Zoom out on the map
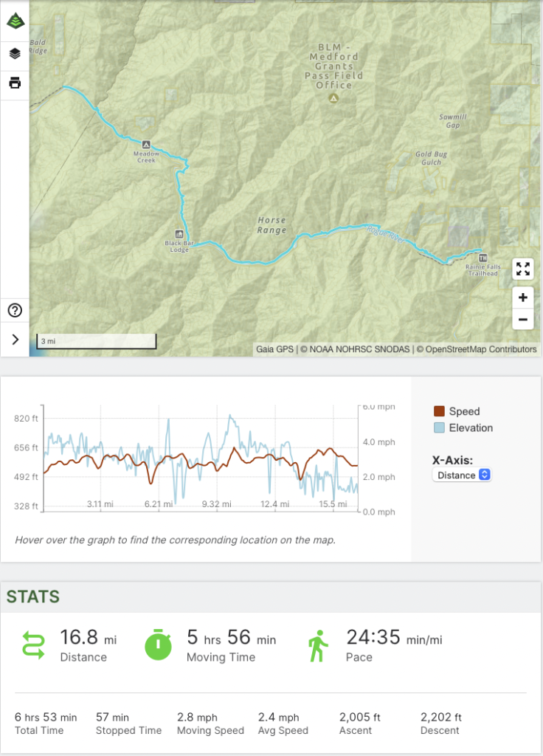The width and height of the screenshot is (543, 756). [x=523, y=320]
